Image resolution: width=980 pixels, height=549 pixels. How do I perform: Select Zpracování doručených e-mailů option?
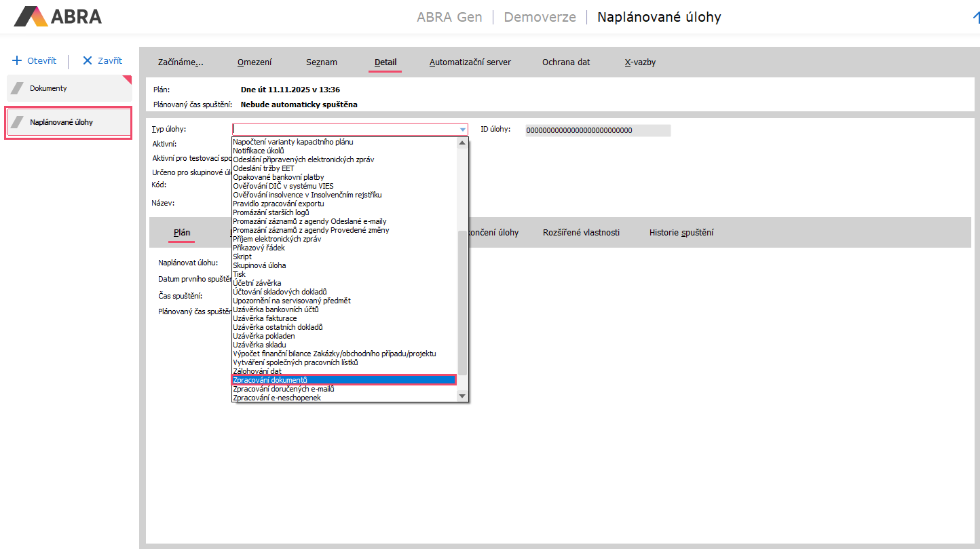[284, 389]
